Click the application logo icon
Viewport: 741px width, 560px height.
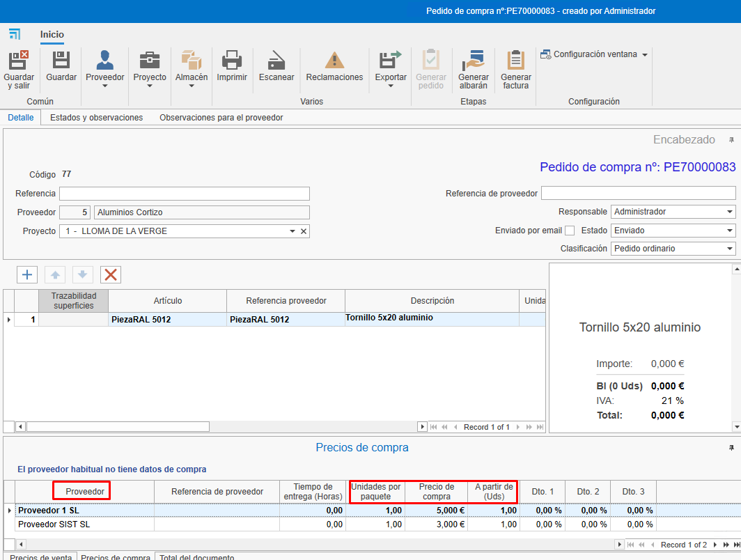(x=15, y=34)
